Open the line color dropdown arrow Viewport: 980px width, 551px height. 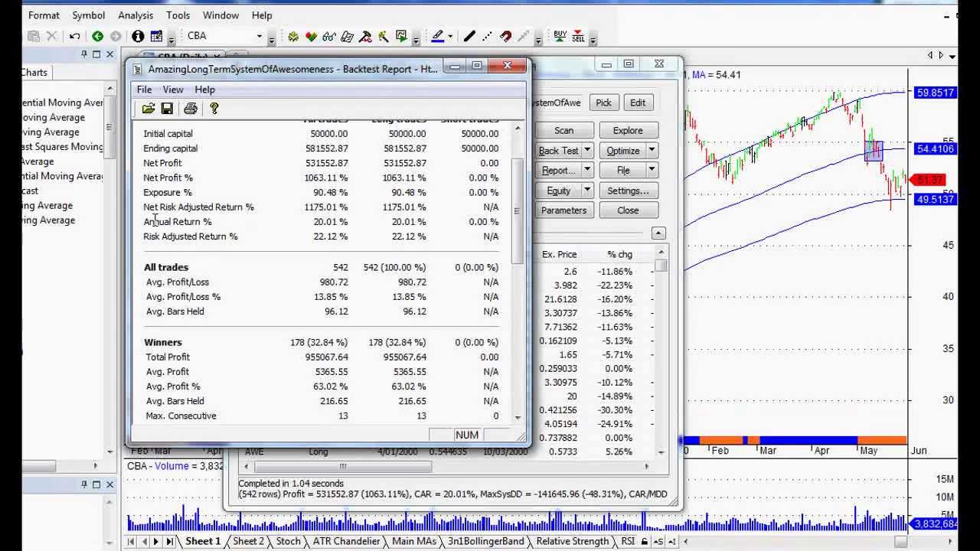[449, 36]
